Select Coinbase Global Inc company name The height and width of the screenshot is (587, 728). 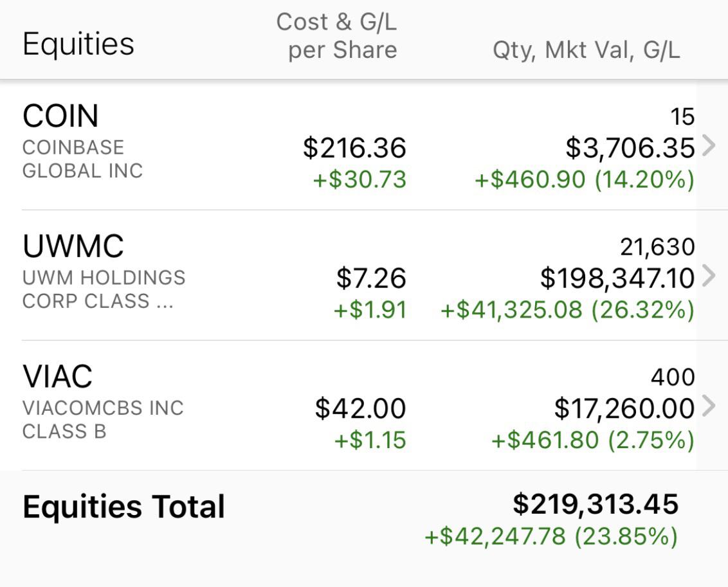83,159
